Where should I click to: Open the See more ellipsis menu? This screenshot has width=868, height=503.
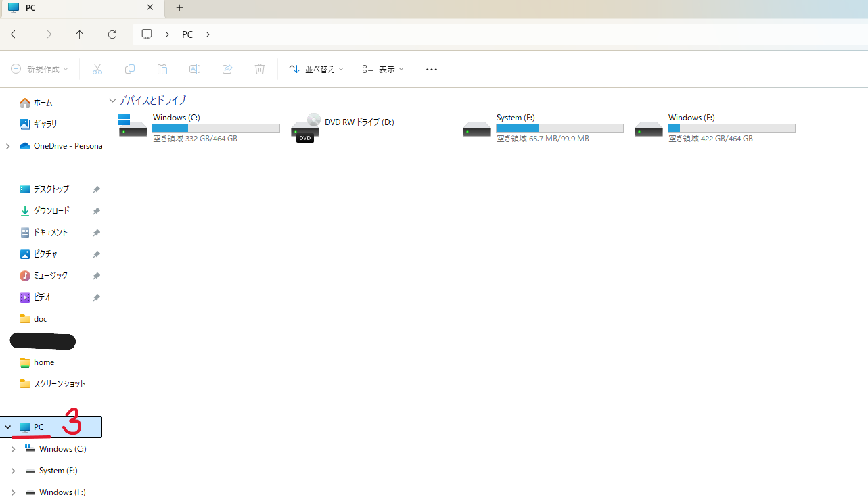tap(432, 69)
